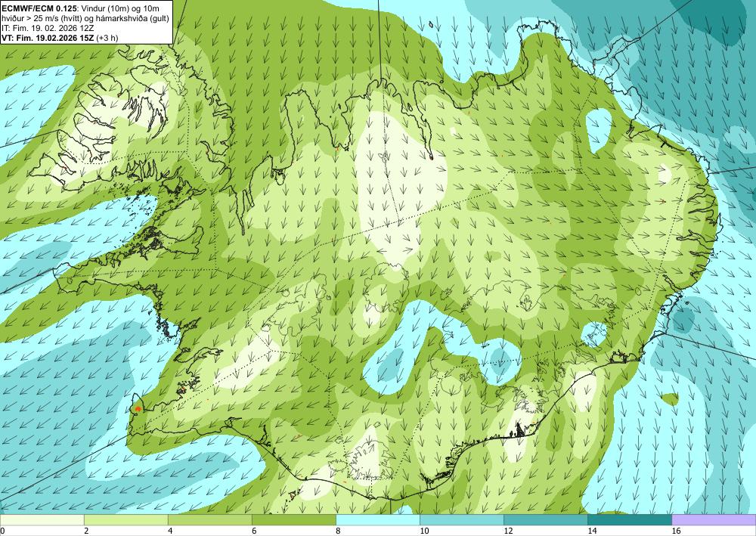
Task: Click the legend scale label '8'
Action: click(x=338, y=531)
